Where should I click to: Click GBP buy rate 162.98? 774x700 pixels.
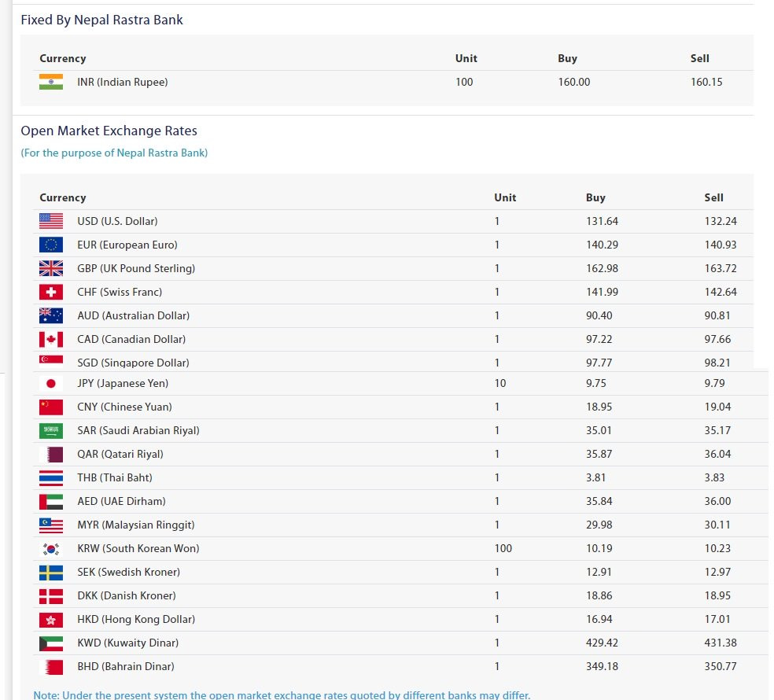pyautogui.click(x=603, y=268)
